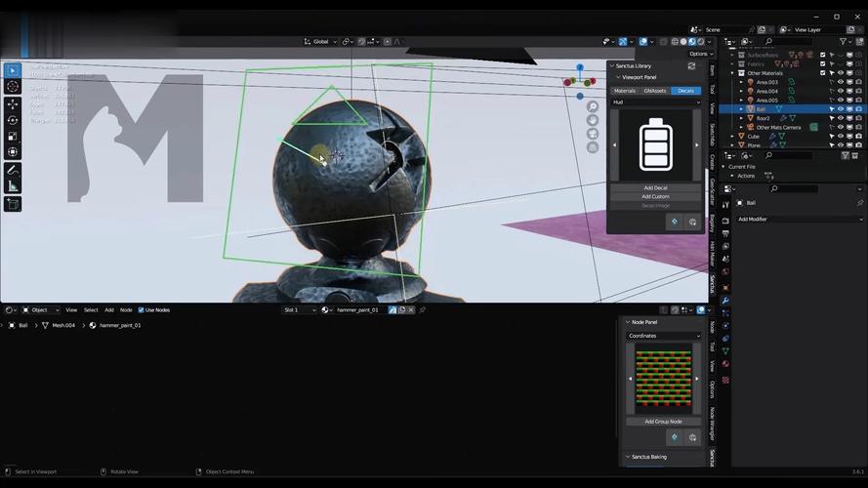
Task: Collapse the Sanctus Baking panel
Action: point(628,457)
